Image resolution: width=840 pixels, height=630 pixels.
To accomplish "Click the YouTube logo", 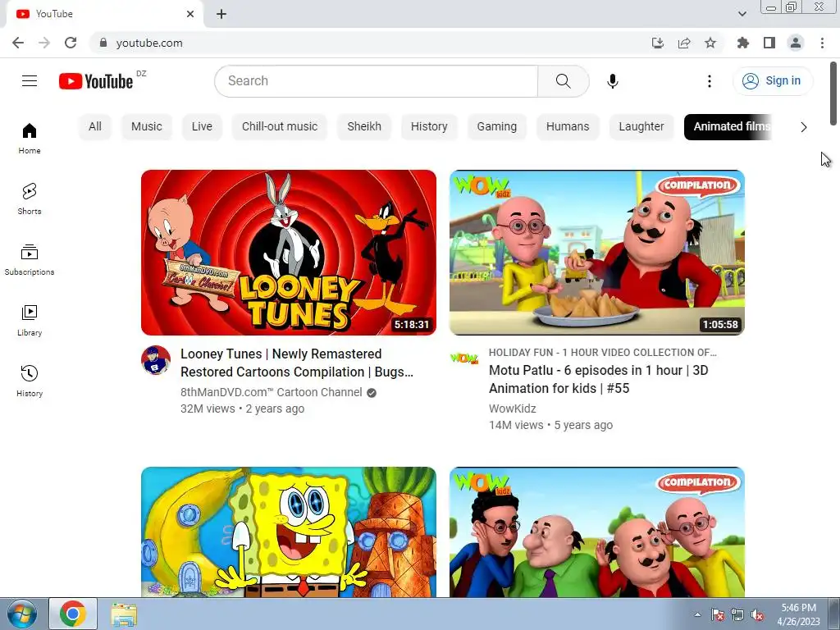I will tap(96, 81).
